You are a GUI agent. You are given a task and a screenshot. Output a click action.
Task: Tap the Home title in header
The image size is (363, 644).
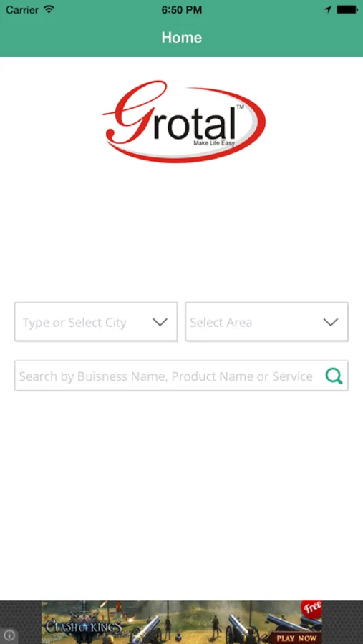181,37
